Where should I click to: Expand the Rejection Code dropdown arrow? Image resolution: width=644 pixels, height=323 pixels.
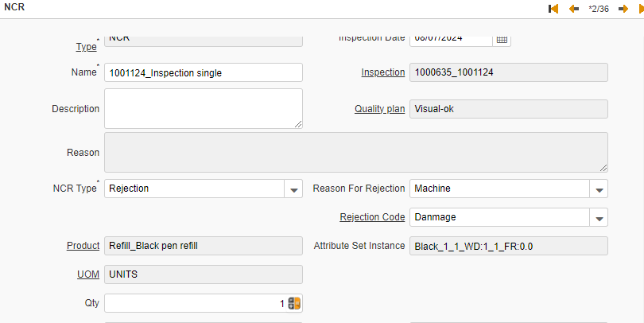tap(599, 217)
